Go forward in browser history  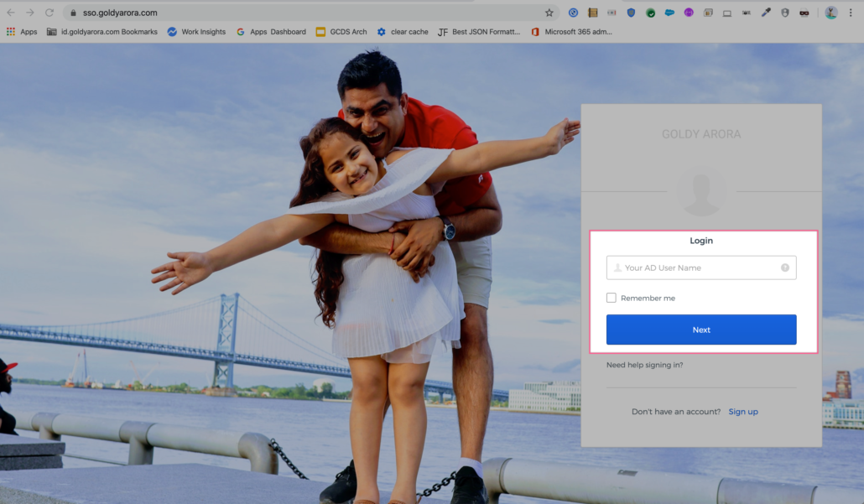tap(29, 13)
